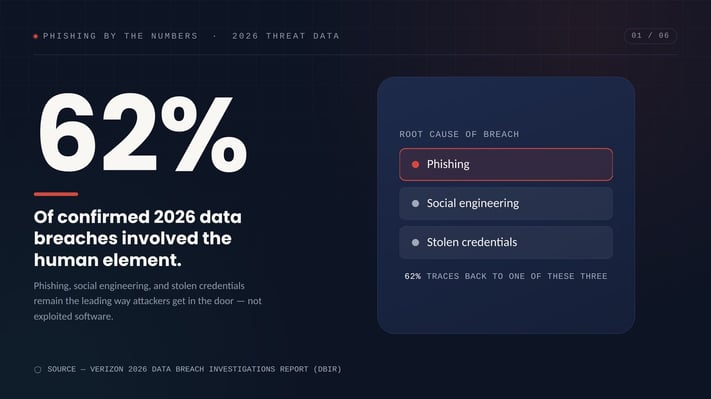This screenshot has height=399, width=711.
Task: Click the 62% traces back caption
Action: coord(506,276)
